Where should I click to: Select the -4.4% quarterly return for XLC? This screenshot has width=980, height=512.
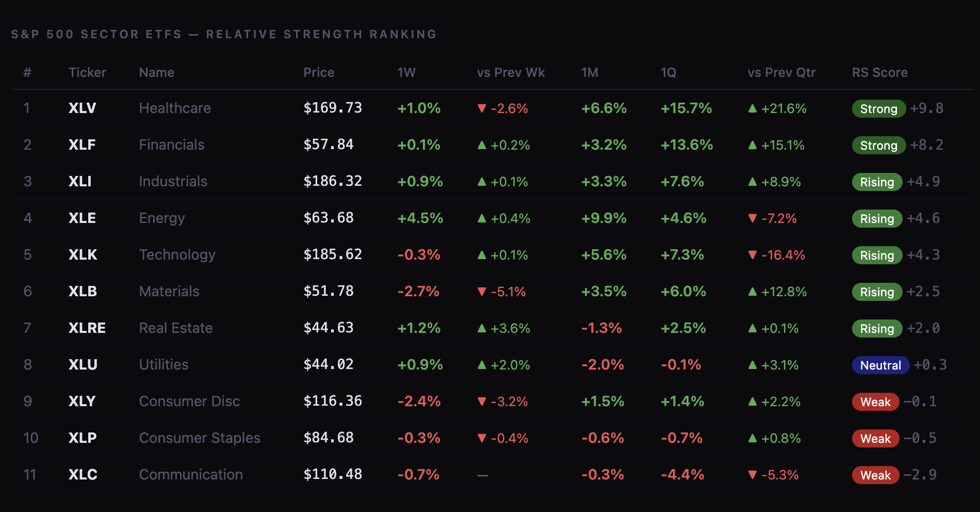(x=682, y=475)
